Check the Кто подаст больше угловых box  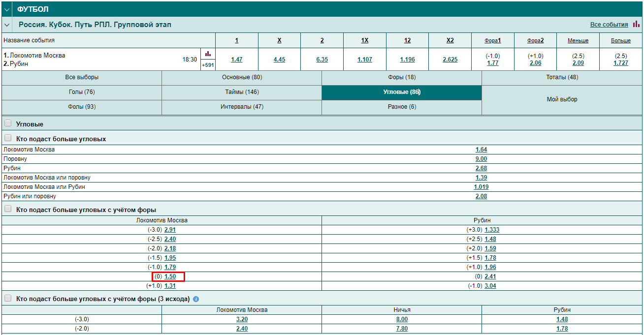[8, 139]
